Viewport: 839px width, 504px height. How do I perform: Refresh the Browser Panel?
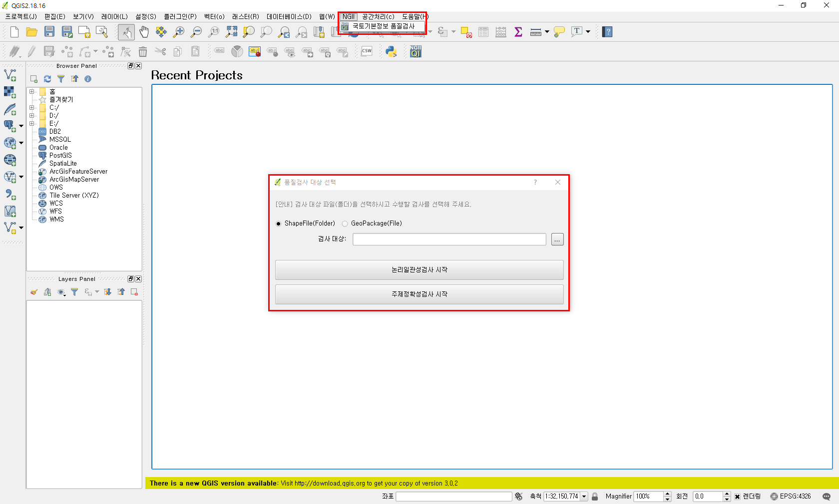pyautogui.click(x=47, y=79)
